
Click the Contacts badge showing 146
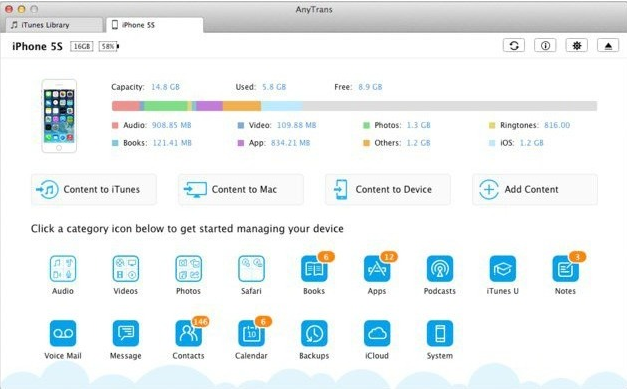point(200,322)
